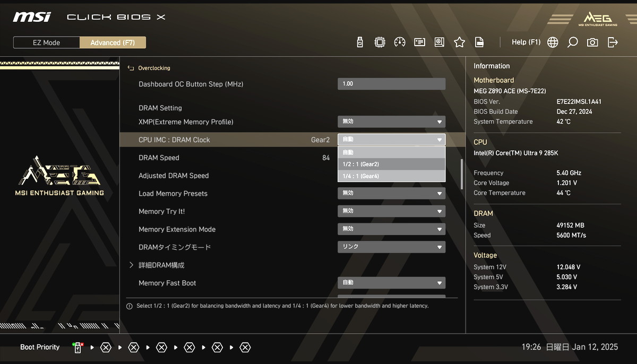Select the DRAM Speed row label
The image size is (637, 364).
tap(159, 158)
